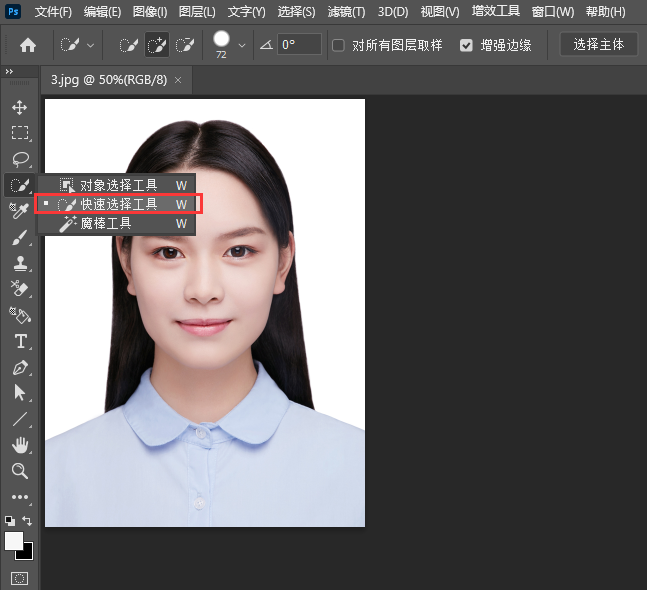Enable 对所有图层取样 checkbox
This screenshot has width=647, height=590.
pyautogui.click(x=339, y=45)
